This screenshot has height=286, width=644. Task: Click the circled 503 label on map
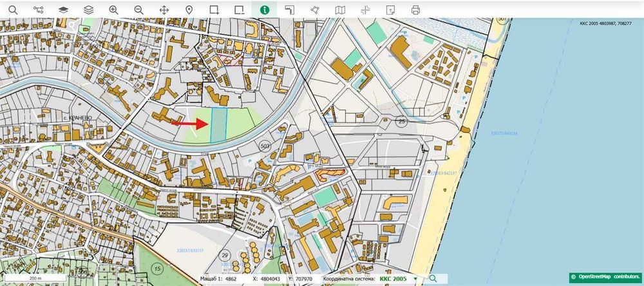(x=265, y=146)
